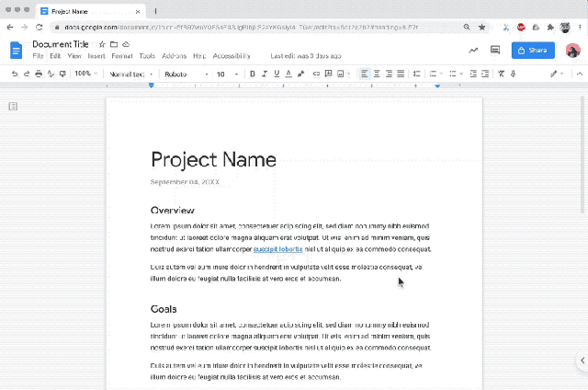Open the Edit menu
This screenshot has height=390, width=588.
tap(55, 56)
